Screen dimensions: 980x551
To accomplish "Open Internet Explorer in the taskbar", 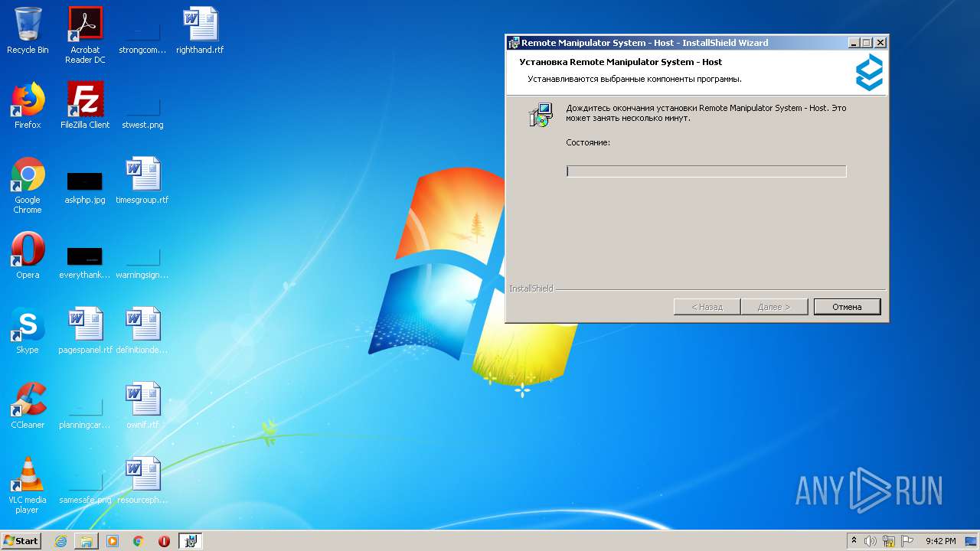I will 60,541.
